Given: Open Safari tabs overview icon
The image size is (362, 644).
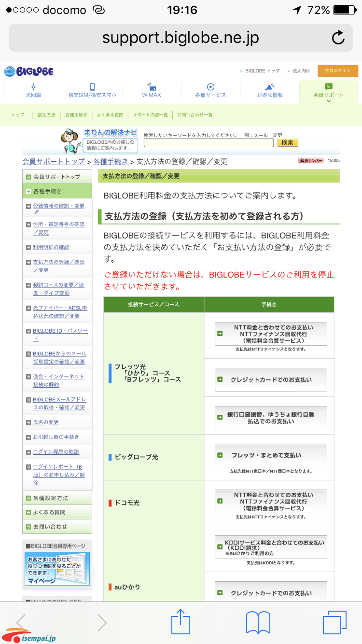Looking at the screenshot, I should (x=335, y=622).
